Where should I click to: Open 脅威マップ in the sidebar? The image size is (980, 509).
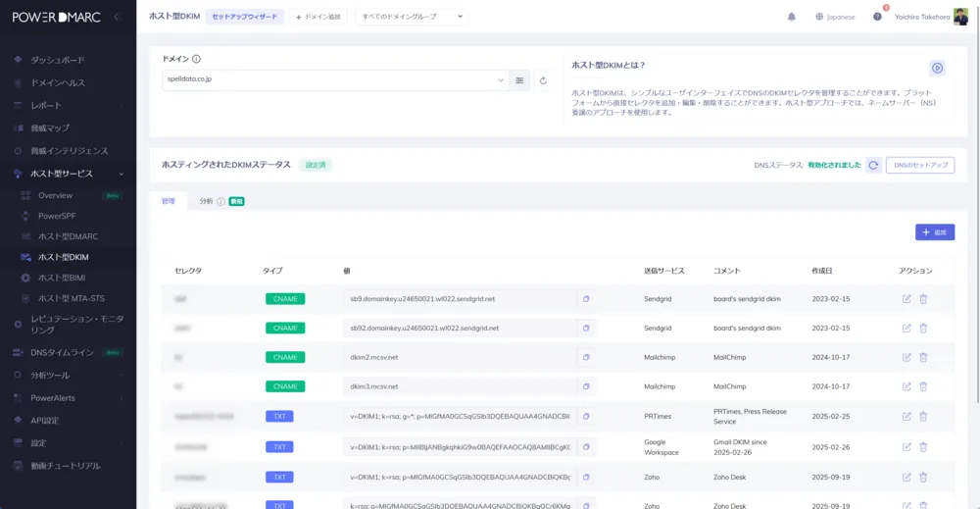tap(50, 128)
